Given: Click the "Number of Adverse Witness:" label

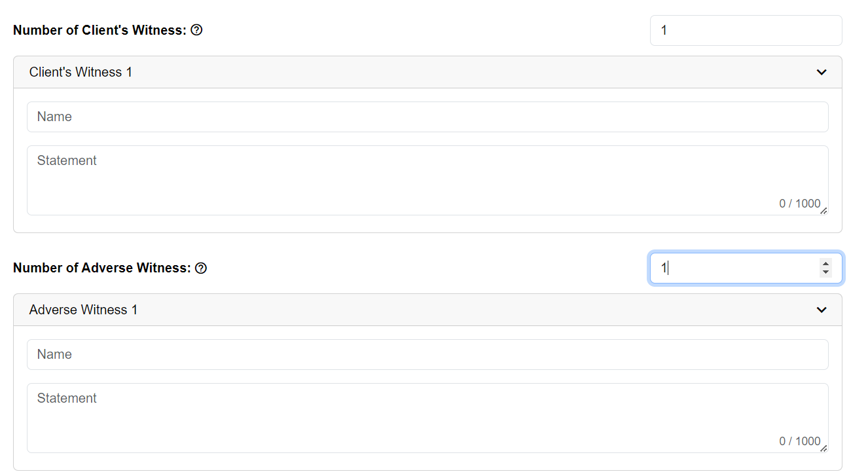Looking at the screenshot, I should click(101, 268).
